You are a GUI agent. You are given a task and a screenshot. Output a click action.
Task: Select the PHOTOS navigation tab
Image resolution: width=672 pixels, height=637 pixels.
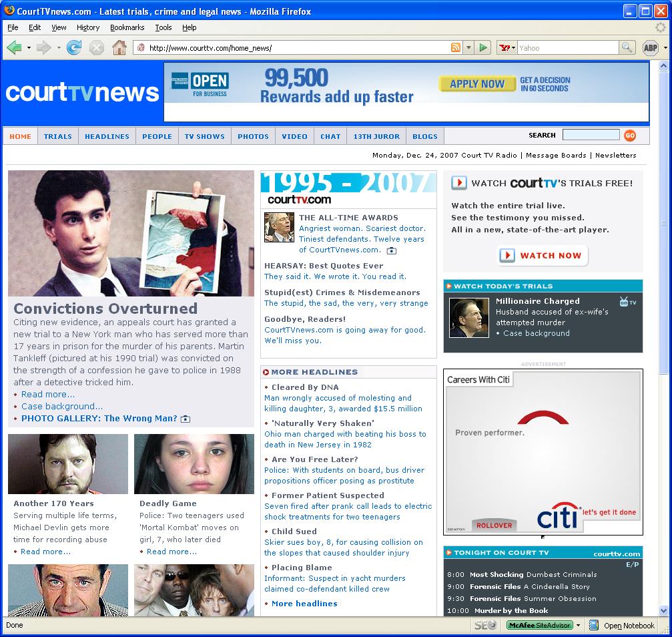point(254,136)
